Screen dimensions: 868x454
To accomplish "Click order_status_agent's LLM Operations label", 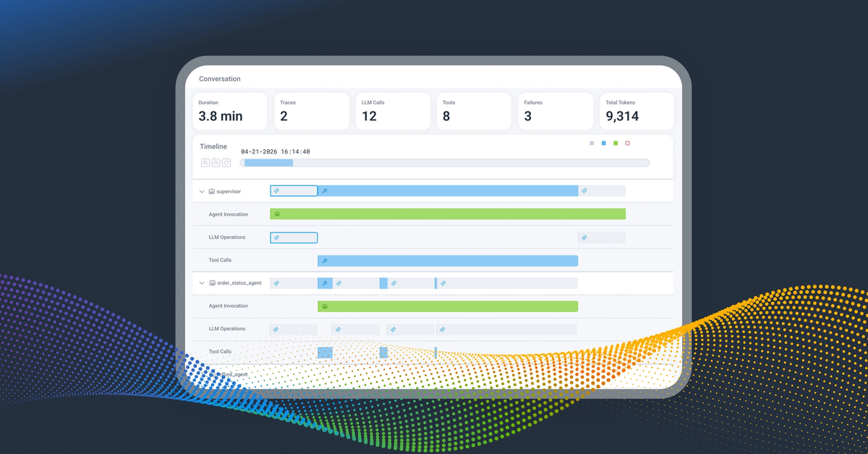I will [x=227, y=329].
